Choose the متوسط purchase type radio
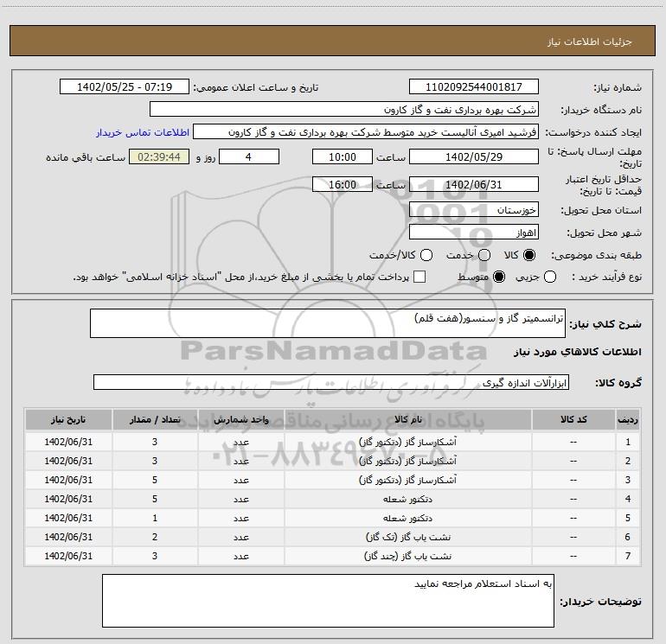Image resolution: width=666 pixels, height=644 pixels. (x=499, y=277)
